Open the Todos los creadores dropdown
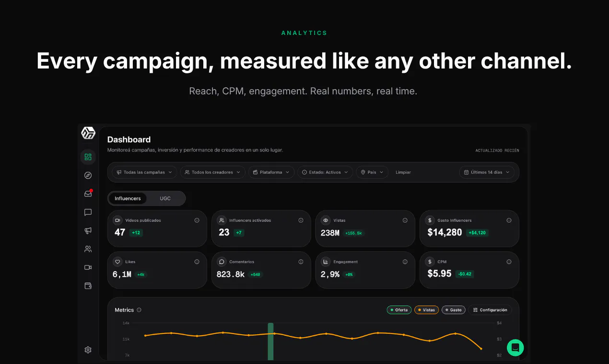Image resolution: width=609 pixels, height=364 pixels. [x=212, y=172]
